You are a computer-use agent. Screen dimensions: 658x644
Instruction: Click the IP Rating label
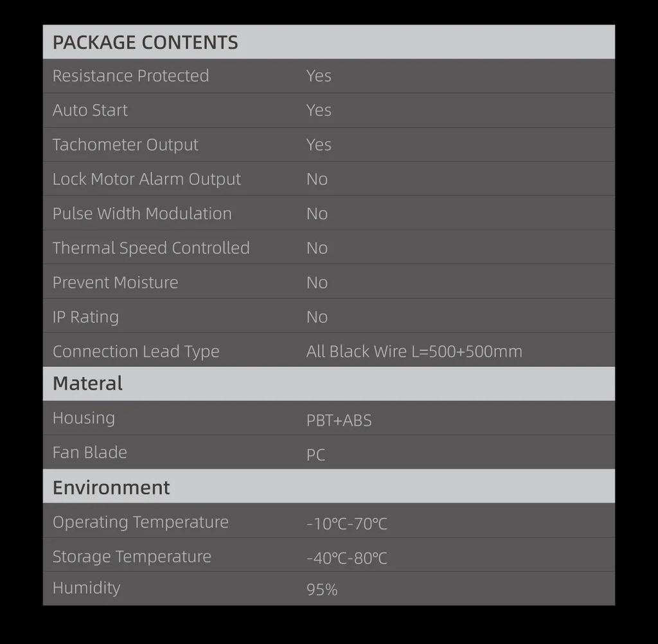[85, 317]
